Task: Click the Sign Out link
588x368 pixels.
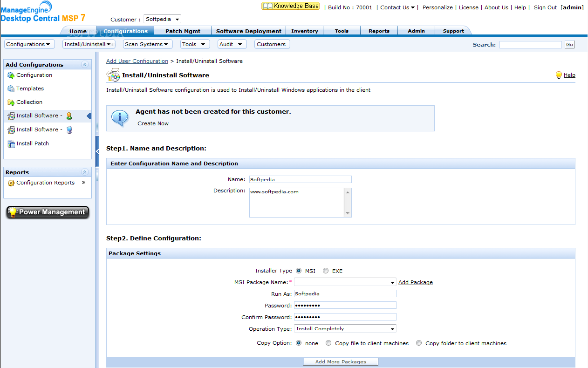Action: (x=545, y=7)
